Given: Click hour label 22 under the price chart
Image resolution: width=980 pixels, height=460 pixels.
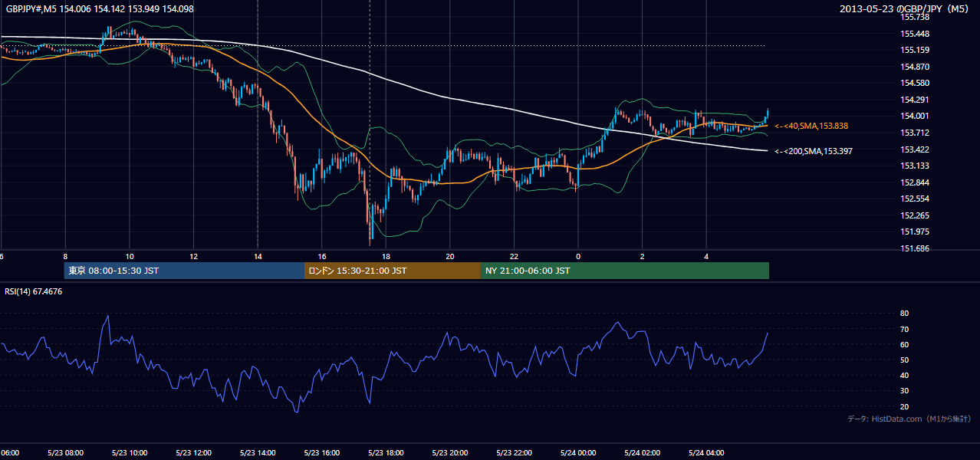Looking at the screenshot, I should [x=514, y=256].
